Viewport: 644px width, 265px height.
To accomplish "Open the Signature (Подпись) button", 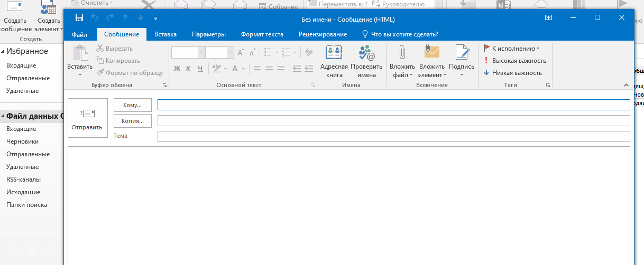I will (x=462, y=53).
